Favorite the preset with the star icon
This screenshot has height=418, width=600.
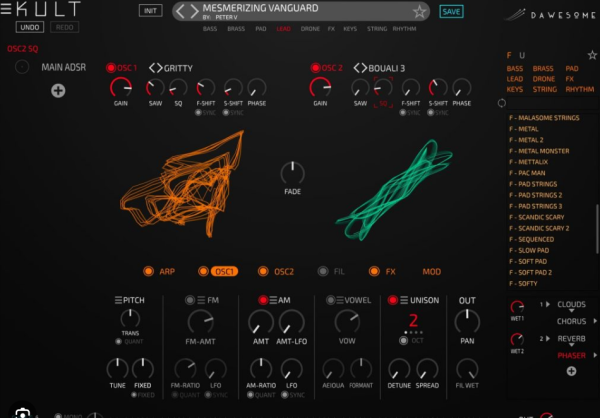(420, 12)
